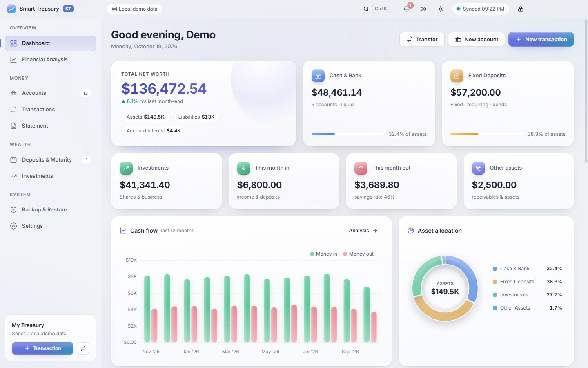Click the Fixed Deposits card icon
This screenshot has width=588, height=368.
457,76
